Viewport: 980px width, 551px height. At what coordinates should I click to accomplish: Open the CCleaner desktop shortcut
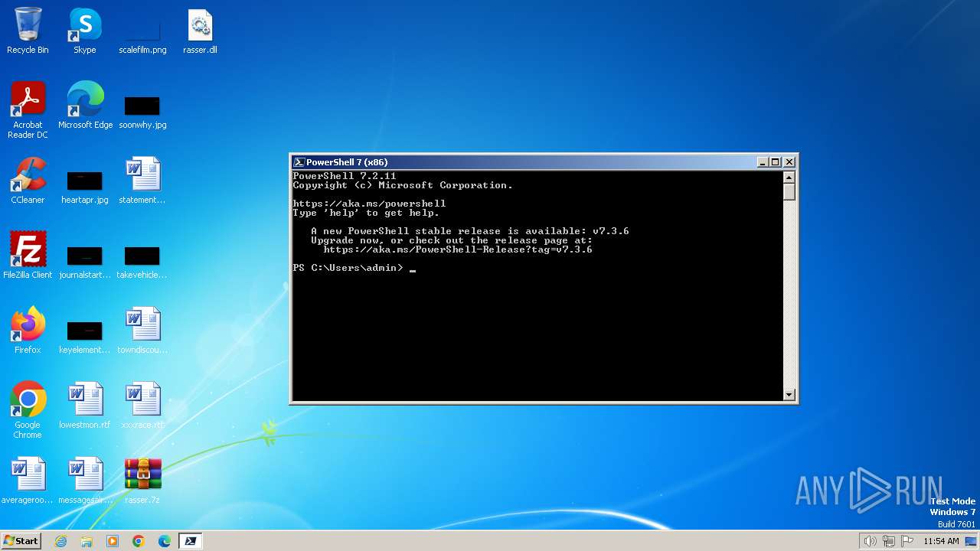click(28, 181)
